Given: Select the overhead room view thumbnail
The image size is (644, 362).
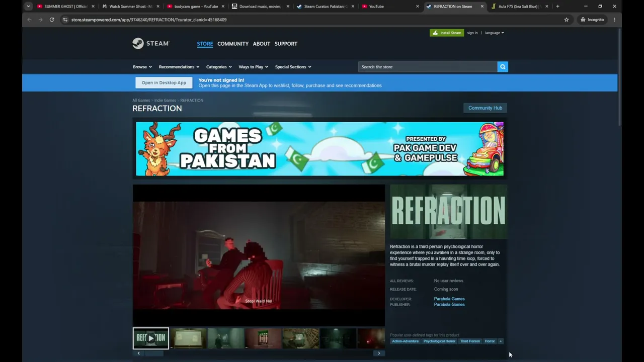Looking at the screenshot, I should [x=300, y=338].
